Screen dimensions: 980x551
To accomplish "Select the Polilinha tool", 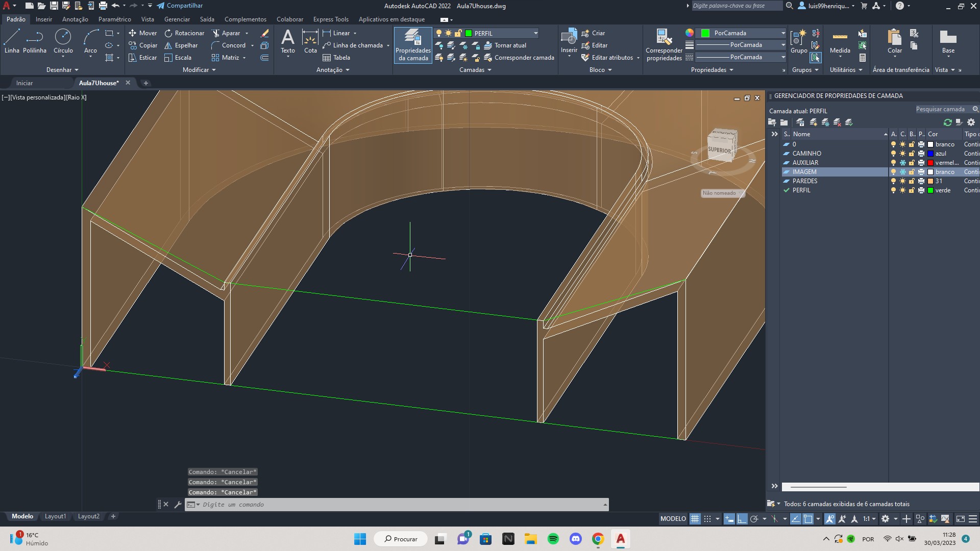I will (35, 41).
